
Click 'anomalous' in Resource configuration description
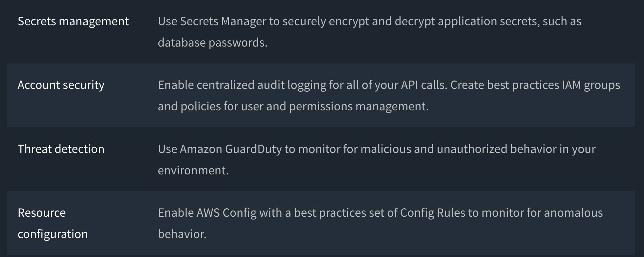tap(573, 213)
